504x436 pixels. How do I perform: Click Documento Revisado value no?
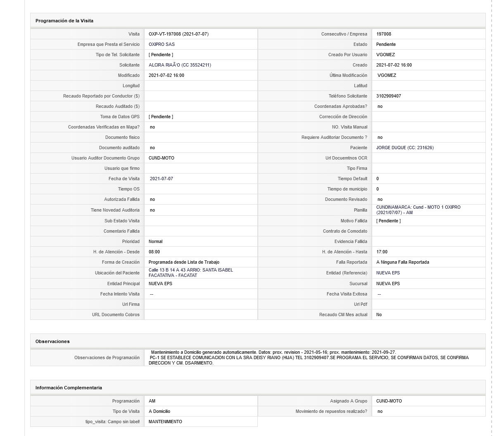pyautogui.click(x=380, y=199)
